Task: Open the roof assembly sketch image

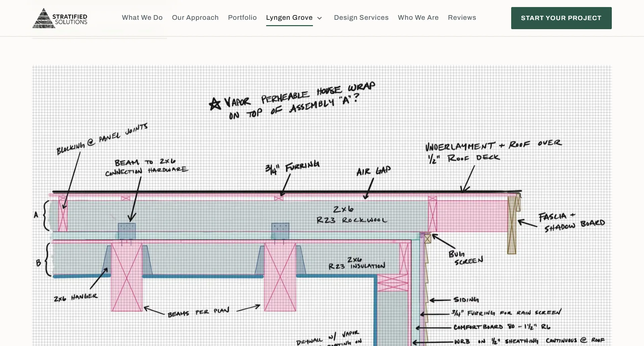Action: [x=322, y=206]
